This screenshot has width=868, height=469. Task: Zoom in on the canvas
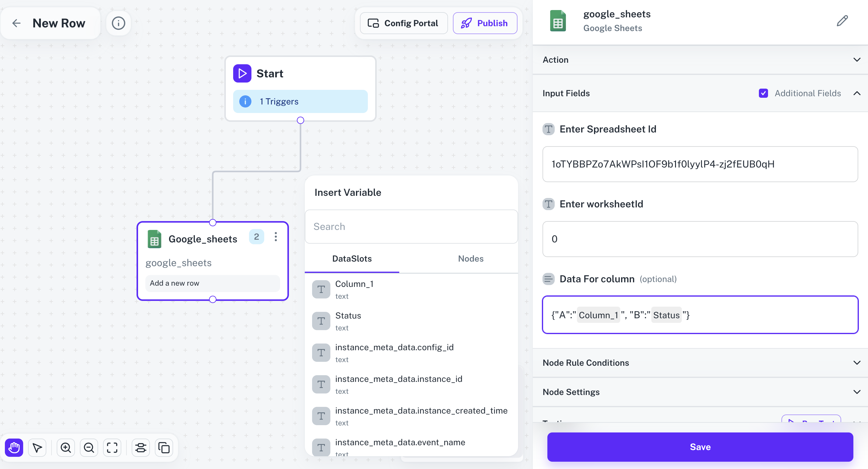point(66,448)
